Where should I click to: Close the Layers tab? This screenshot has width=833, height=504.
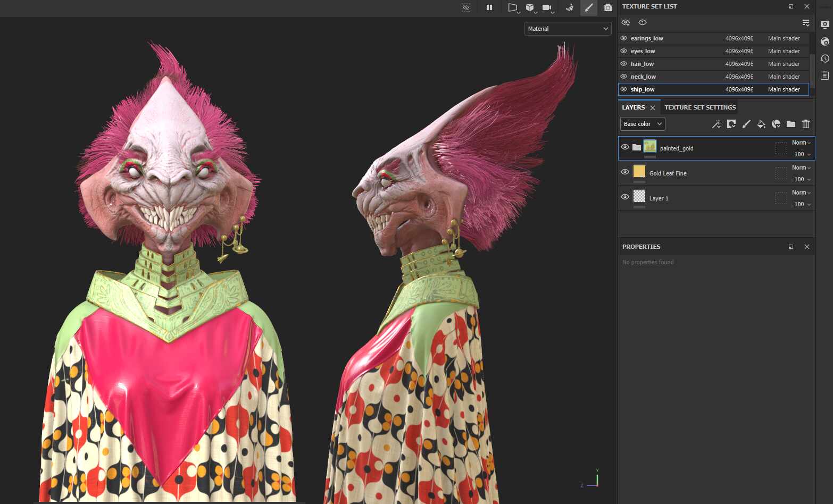click(x=653, y=108)
